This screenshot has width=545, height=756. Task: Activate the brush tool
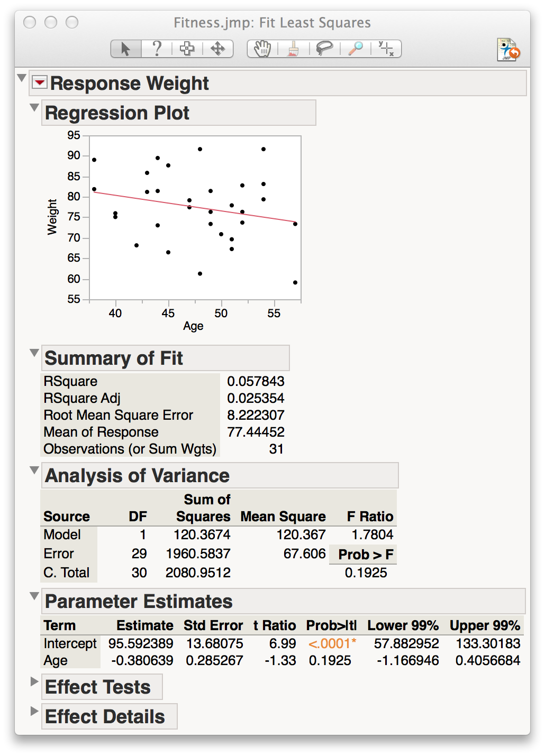293,49
